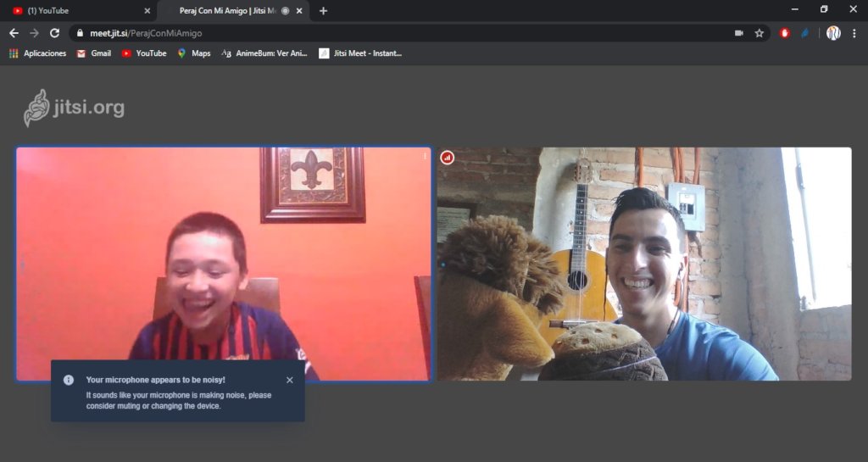Open the Jitsi Meet bookmark
This screenshot has height=462, width=868.
360,53
